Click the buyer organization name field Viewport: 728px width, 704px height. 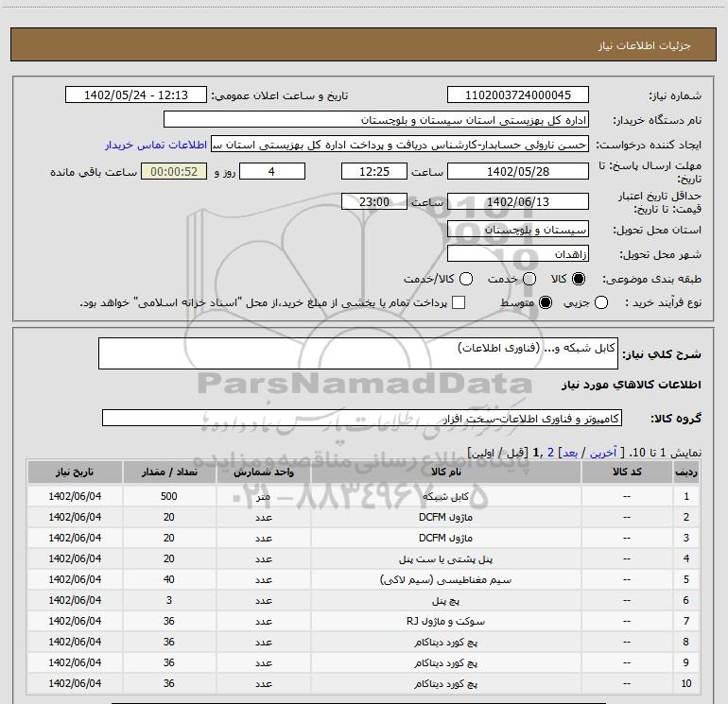(375, 120)
